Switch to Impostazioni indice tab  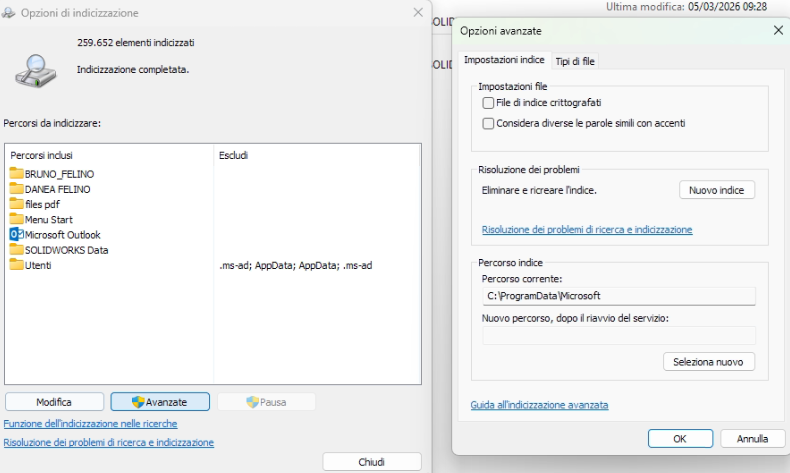point(504,60)
